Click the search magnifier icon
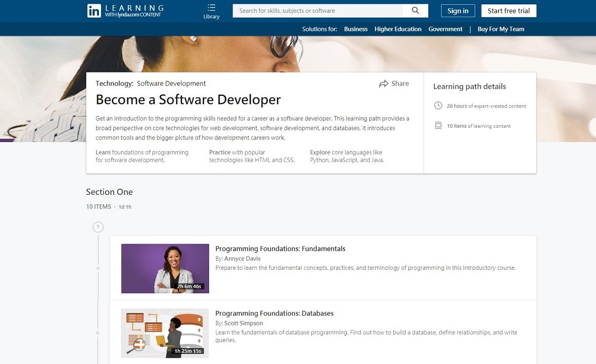This screenshot has width=596, height=364. click(416, 11)
